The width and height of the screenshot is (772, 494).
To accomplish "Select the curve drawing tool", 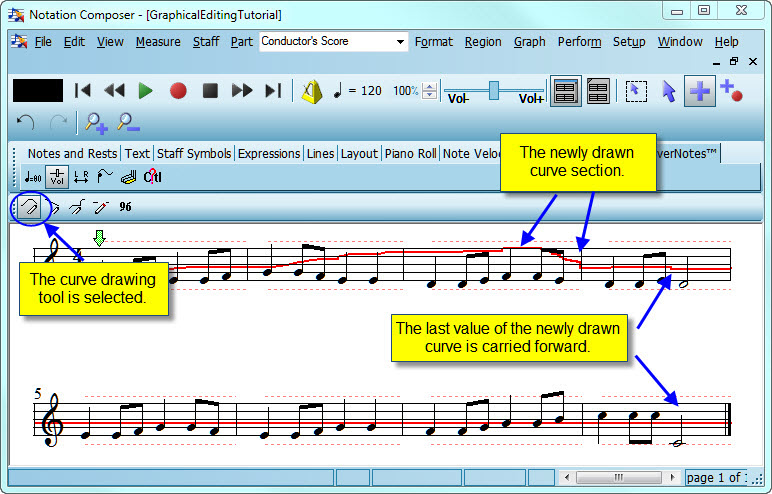I will point(29,207).
